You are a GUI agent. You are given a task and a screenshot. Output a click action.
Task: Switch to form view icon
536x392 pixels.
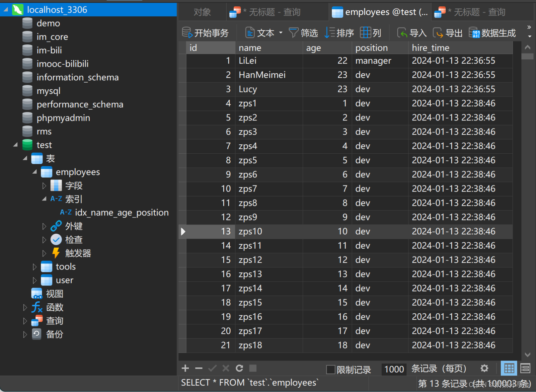525,368
